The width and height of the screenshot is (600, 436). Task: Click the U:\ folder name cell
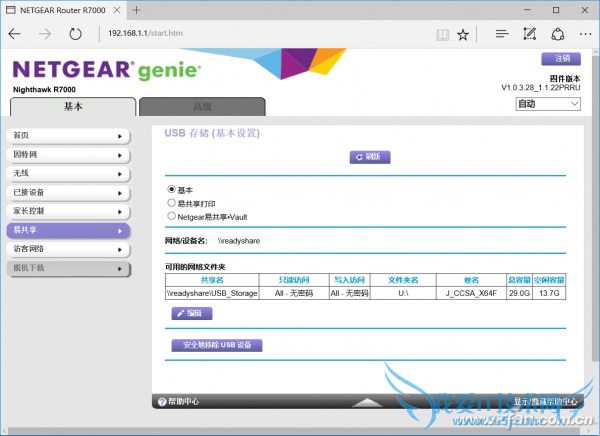pyautogui.click(x=403, y=294)
